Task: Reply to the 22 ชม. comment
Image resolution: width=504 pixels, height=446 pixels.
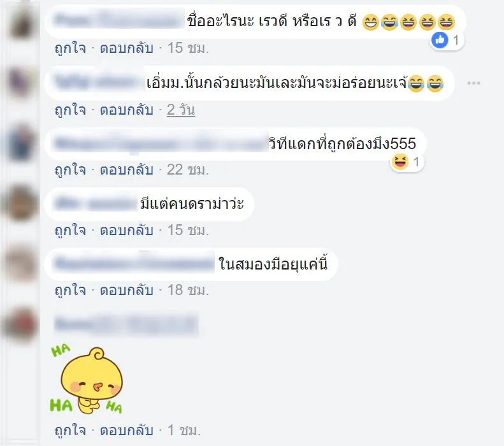Action: click(126, 170)
